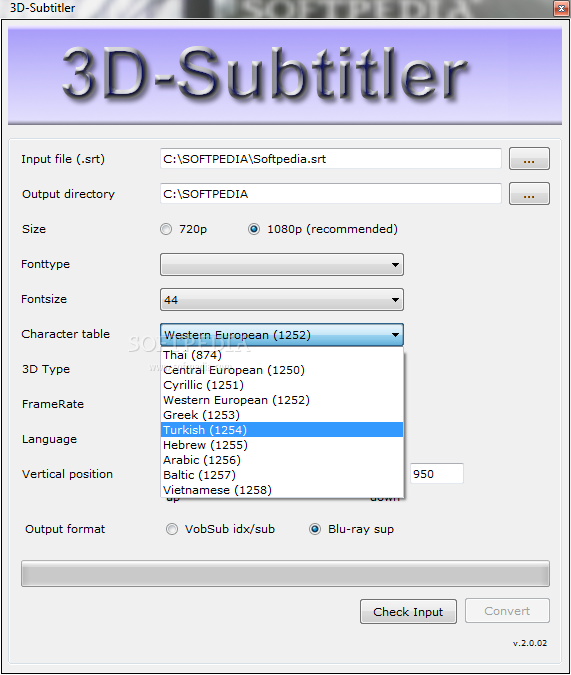571x675 pixels.
Task: Choose Arabic (1256) character table
Action: [x=282, y=460]
